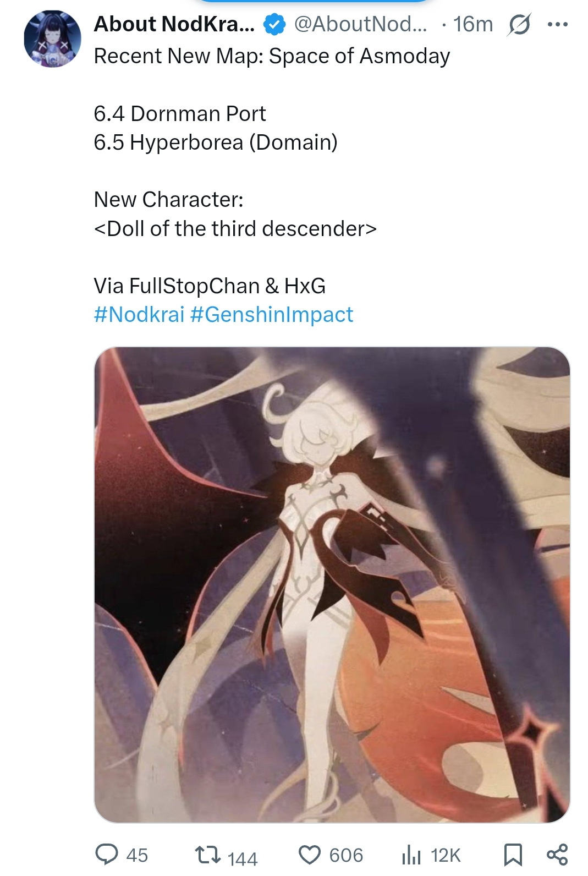Bookmark this post
Screen dimensions: 588x876
[513, 855]
